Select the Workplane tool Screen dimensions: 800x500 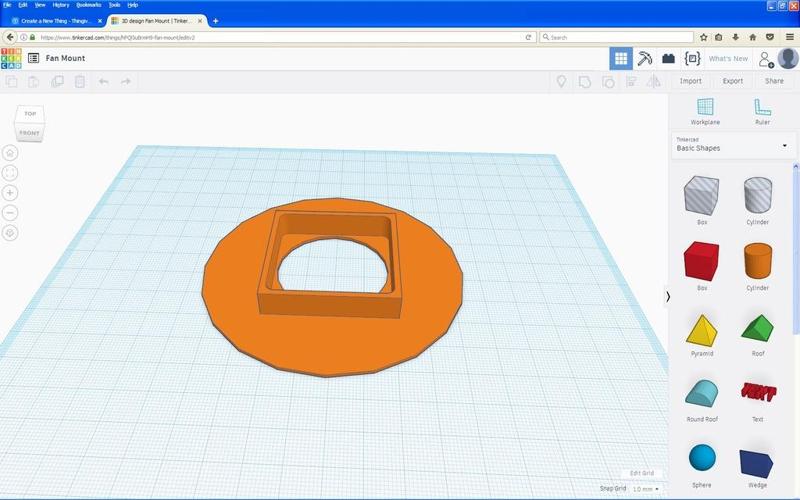click(x=705, y=108)
